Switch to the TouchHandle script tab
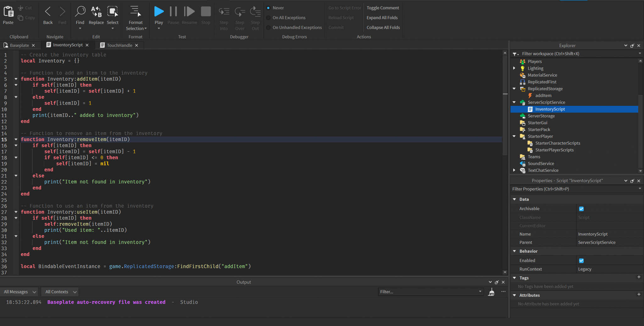This screenshot has height=326, width=644. coord(119,45)
